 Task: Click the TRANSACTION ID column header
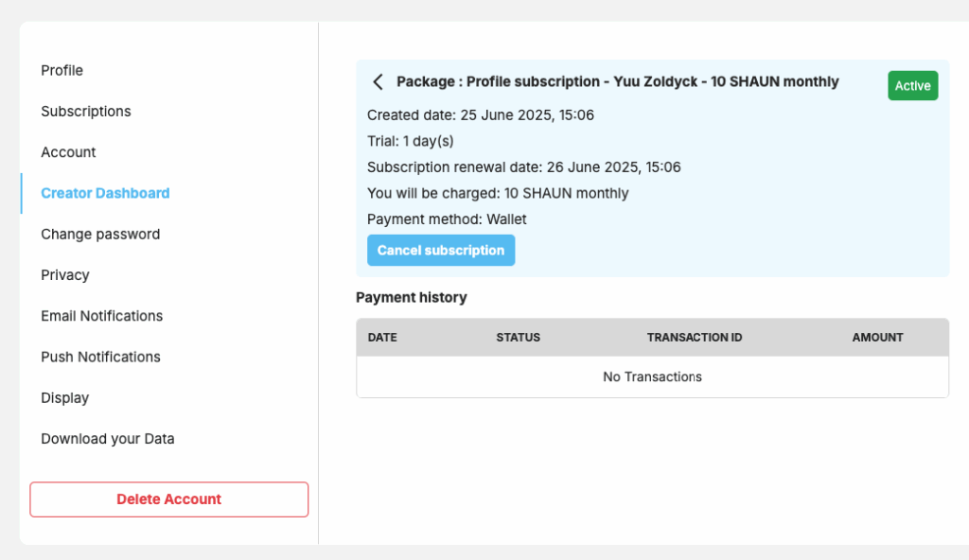(x=695, y=338)
